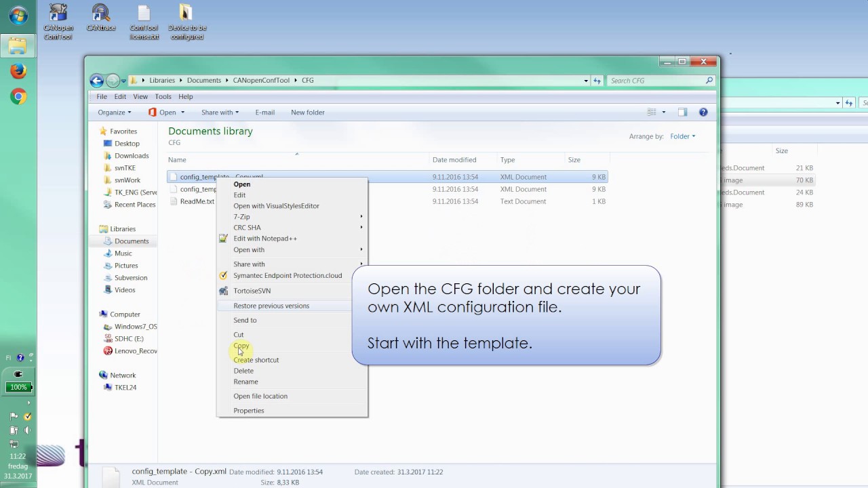This screenshot has height=488, width=868.
Task: Open the File menu
Action: [102, 97]
